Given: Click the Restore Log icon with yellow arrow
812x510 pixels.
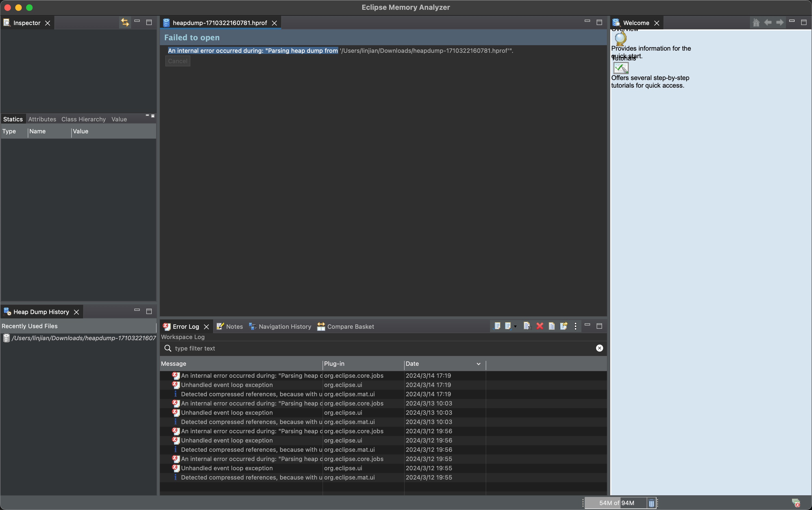Looking at the screenshot, I should (x=563, y=326).
